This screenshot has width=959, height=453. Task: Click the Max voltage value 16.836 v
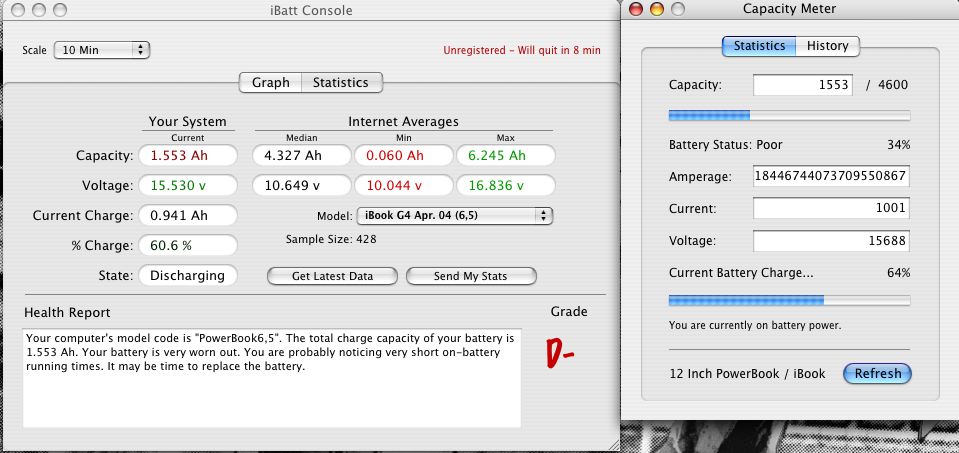[x=506, y=185]
